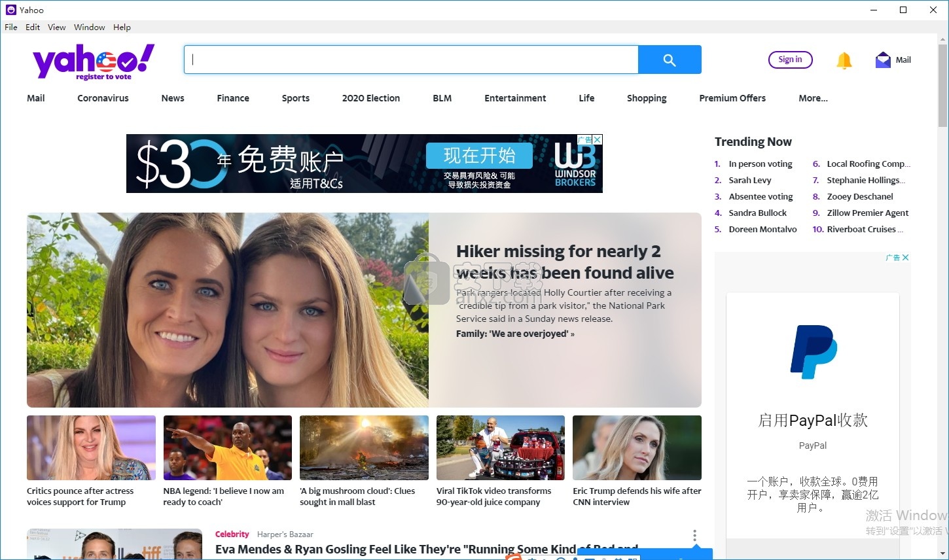Open the 2020 Election section
Screen dimensions: 949x560
pos(371,98)
